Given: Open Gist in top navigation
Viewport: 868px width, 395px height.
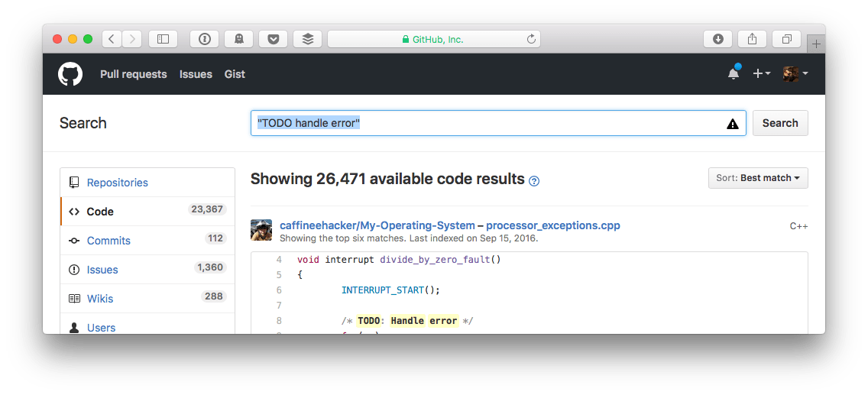Looking at the screenshot, I should pos(235,74).
